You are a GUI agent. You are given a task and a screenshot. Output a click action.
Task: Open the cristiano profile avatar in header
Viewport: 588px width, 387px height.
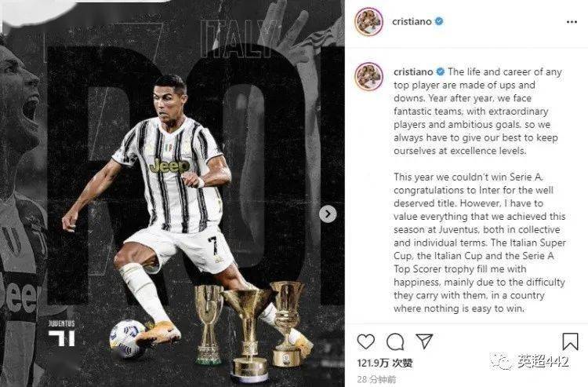coord(368,22)
